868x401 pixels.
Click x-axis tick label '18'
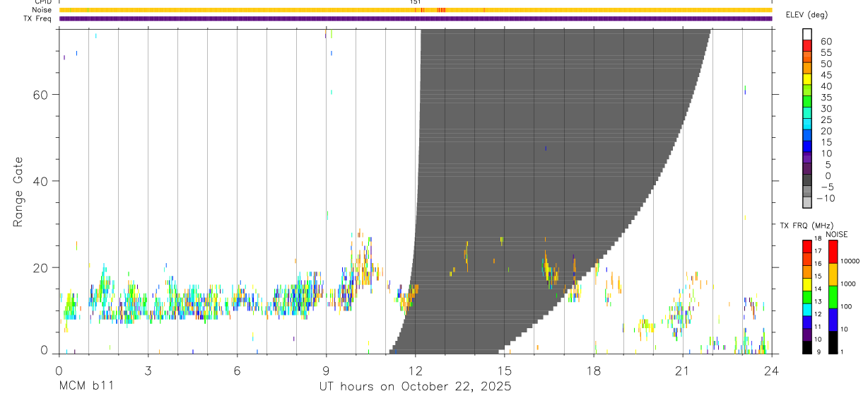593,371
